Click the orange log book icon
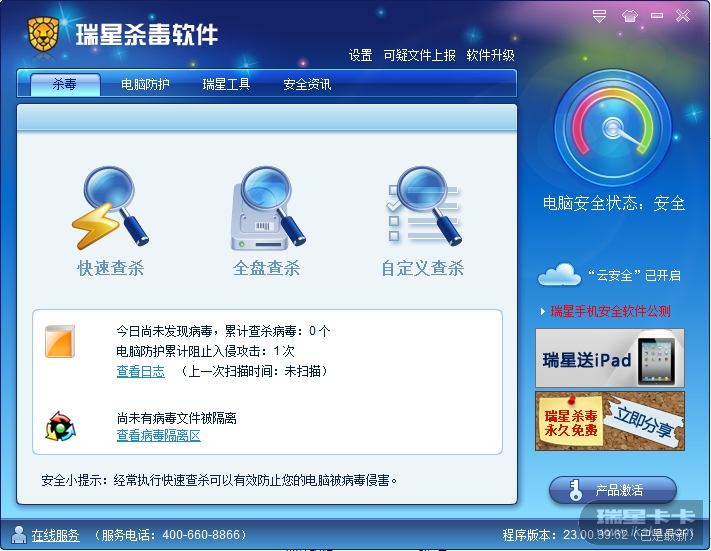Screen dimensions: 711x551 (x=60, y=341)
